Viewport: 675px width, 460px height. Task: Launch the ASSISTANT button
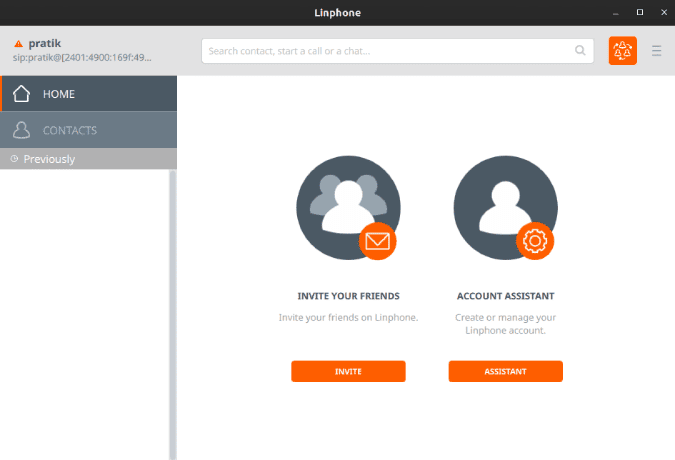coord(505,371)
